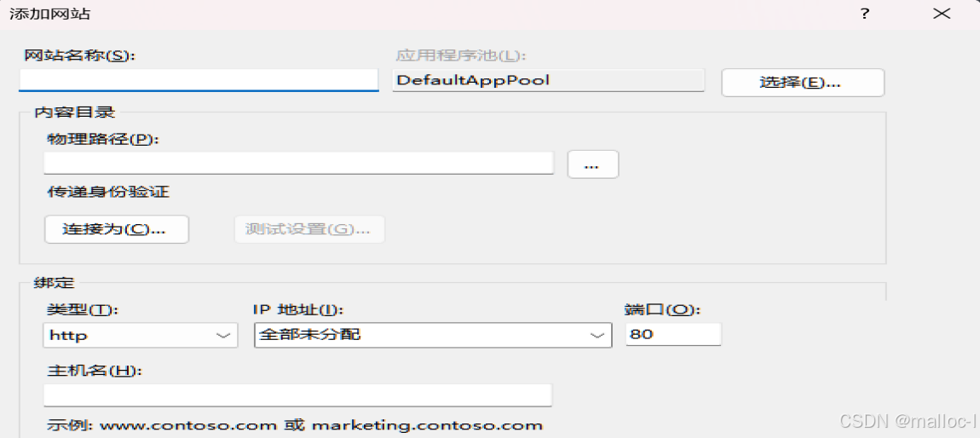Image resolution: width=980 pixels, height=438 pixels.
Task: Close the 添加网站 dialog
Action: (942, 14)
